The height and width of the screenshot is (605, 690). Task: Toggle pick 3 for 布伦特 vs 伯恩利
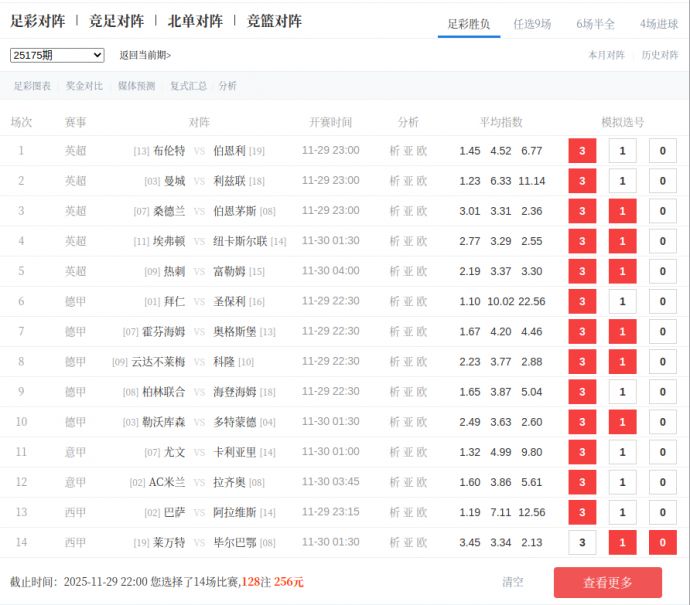[x=582, y=151]
